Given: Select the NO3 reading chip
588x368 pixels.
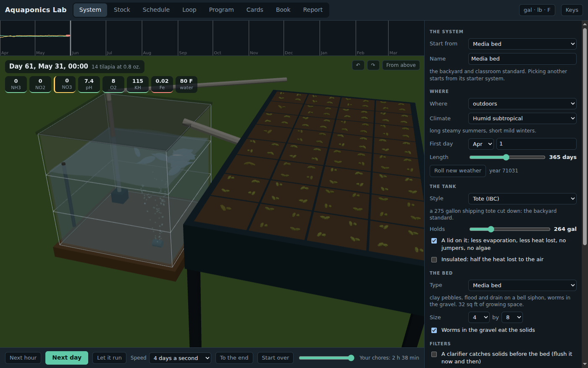Looking at the screenshot, I should [65, 84].
